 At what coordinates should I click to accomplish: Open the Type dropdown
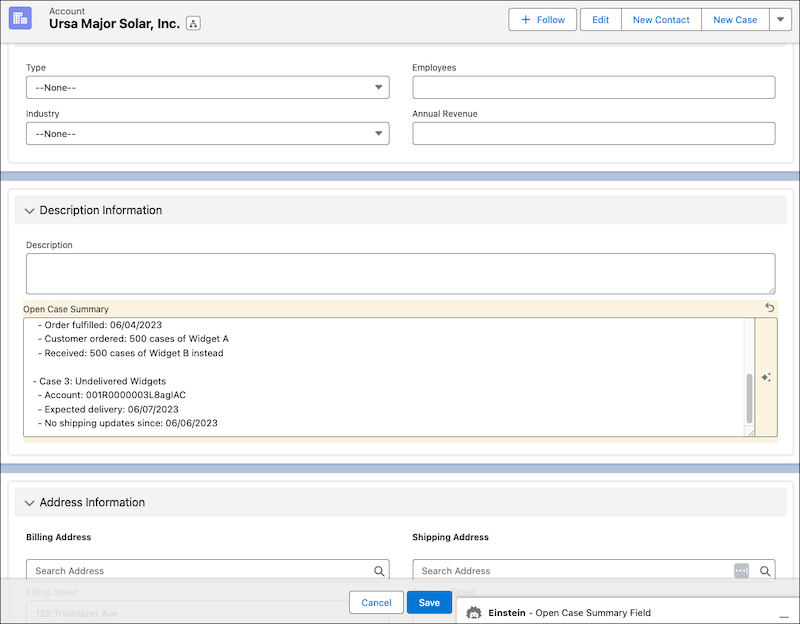pos(208,87)
